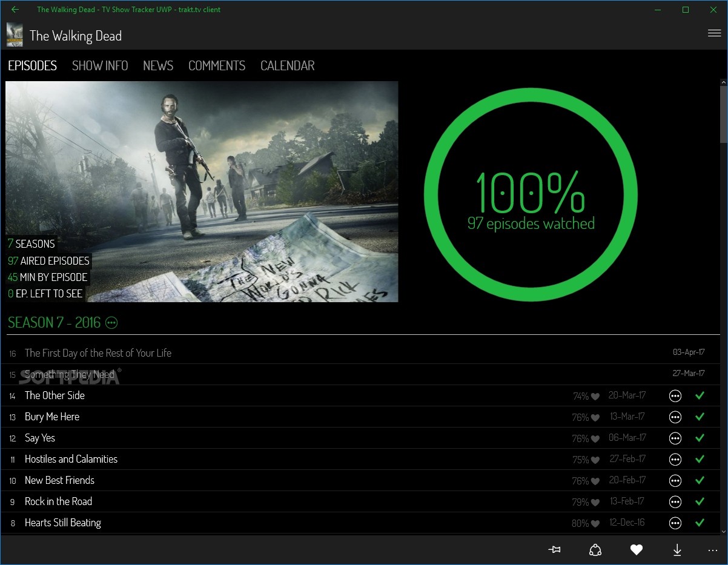The image size is (728, 565).
Task: Open episode Hearts Still Beating
Action: click(x=63, y=523)
